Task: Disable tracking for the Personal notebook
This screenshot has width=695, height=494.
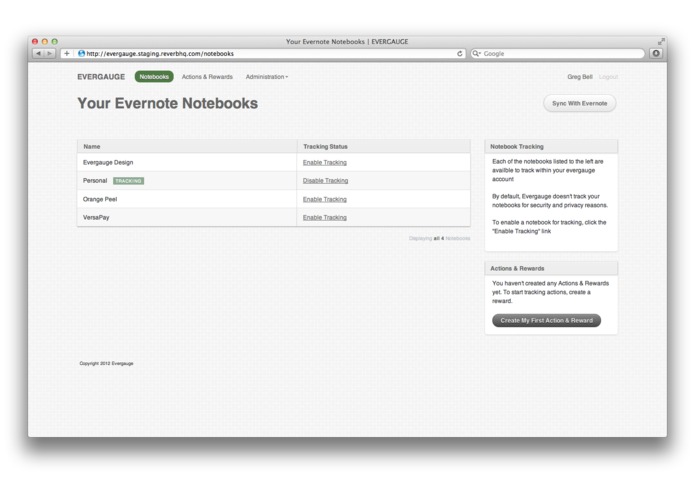Action: pos(325,181)
